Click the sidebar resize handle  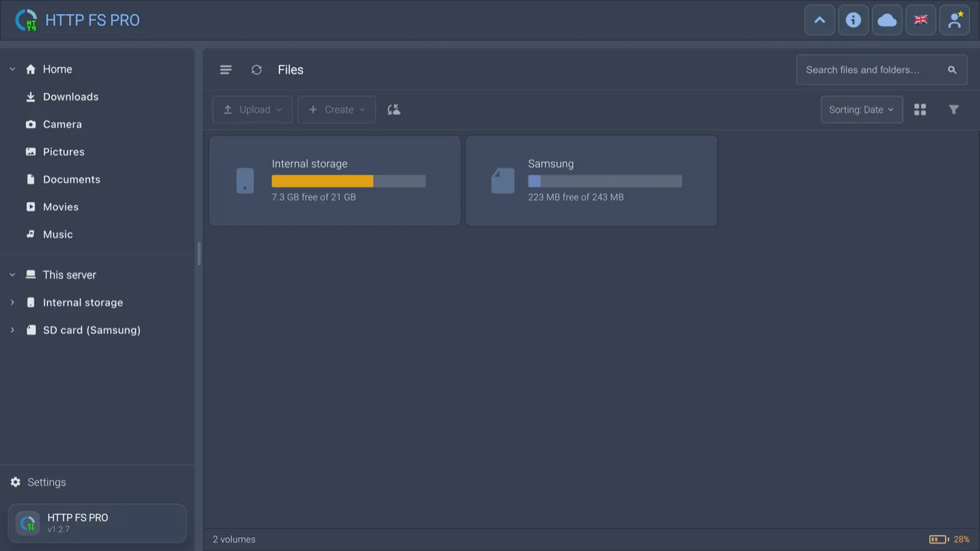(199, 253)
